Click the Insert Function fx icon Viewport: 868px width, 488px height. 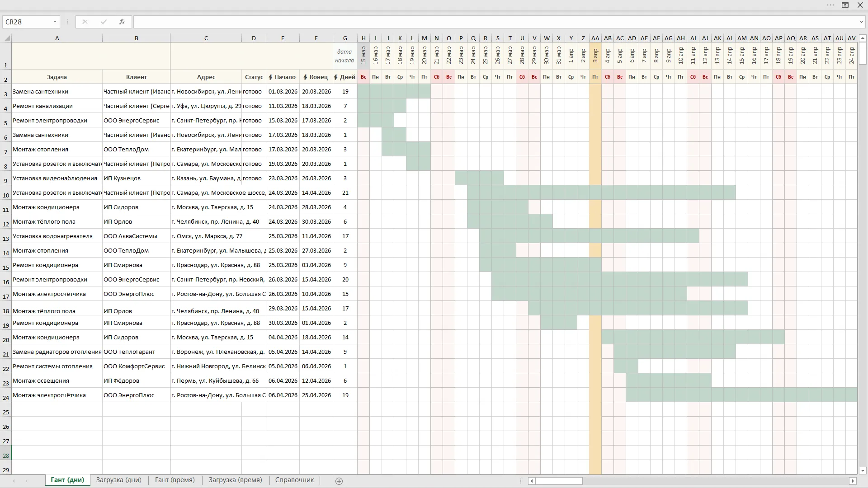pos(122,22)
